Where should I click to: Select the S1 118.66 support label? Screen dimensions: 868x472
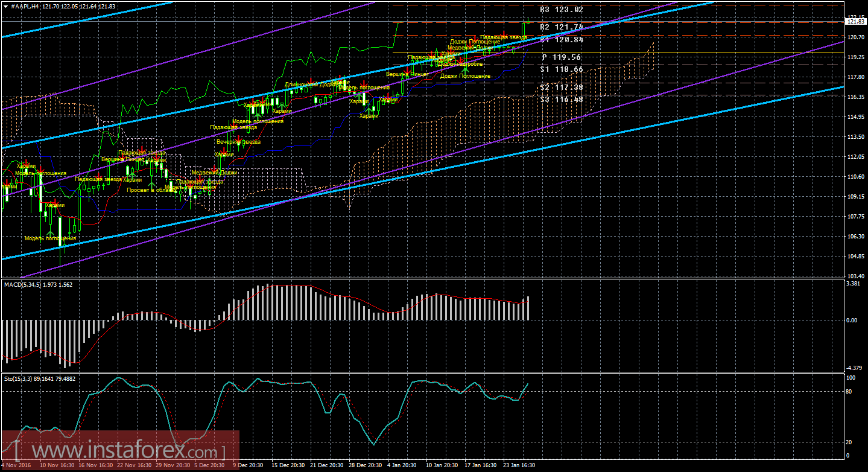tap(562, 69)
